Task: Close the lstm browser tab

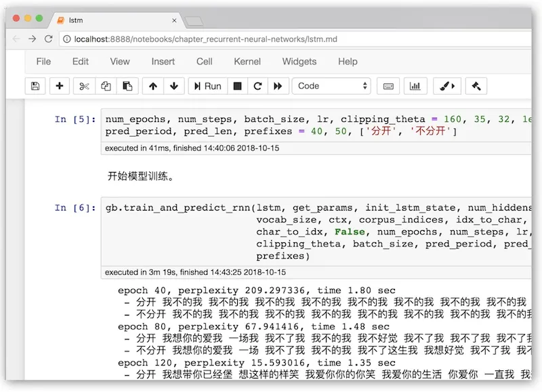Action: 174,20
